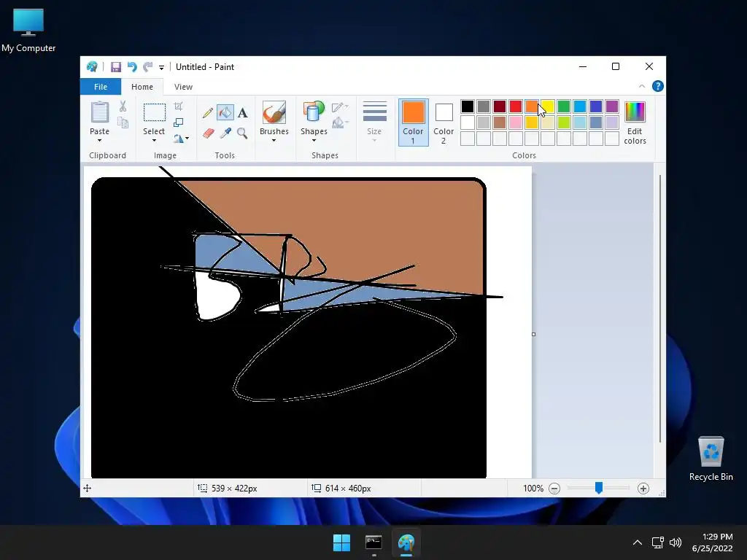Click the canvas right-edge resize handle
This screenshot has height=560, width=747.
533,334
